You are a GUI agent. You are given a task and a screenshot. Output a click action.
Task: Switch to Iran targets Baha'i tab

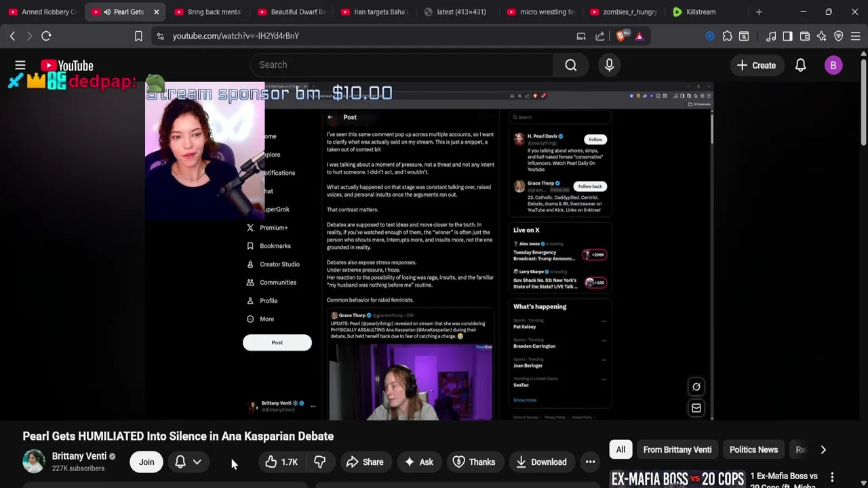tap(374, 12)
